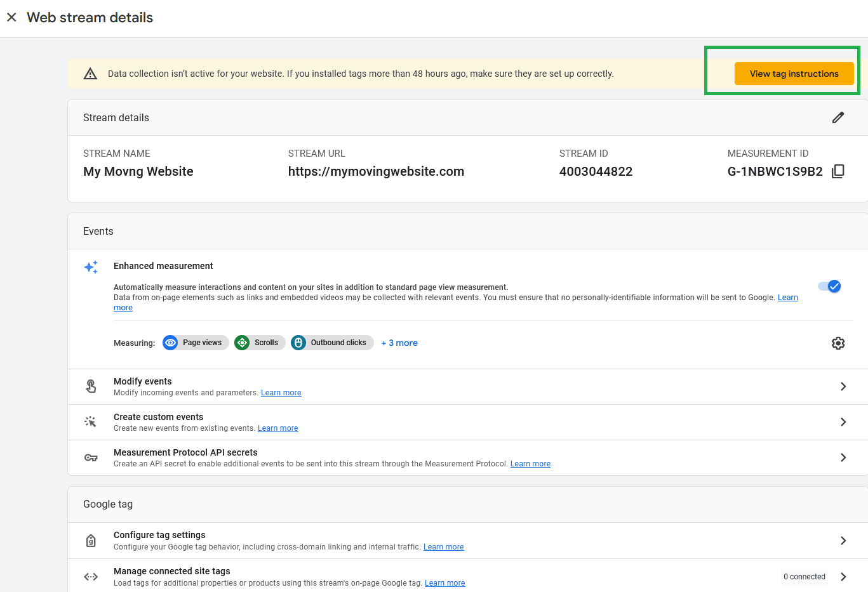Copy the measurement ID
The width and height of the screenshot is (868, 592).
pyautogui.click(x=838, y=171)
